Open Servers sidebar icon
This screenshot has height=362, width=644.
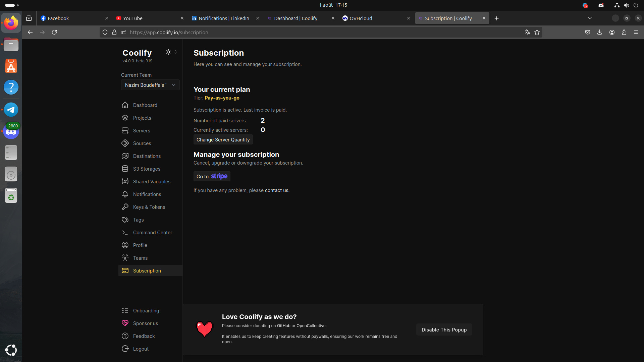[125, 131]
